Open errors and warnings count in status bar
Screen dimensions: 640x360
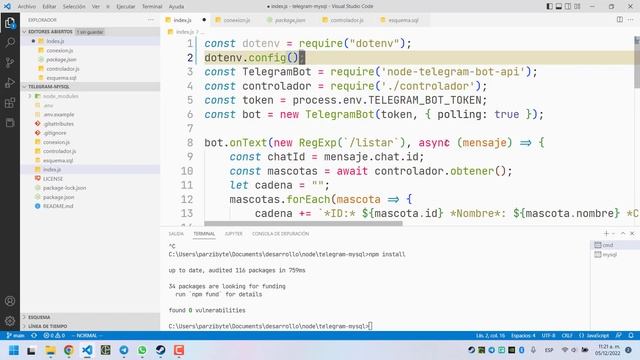click(x=54, y=336)
